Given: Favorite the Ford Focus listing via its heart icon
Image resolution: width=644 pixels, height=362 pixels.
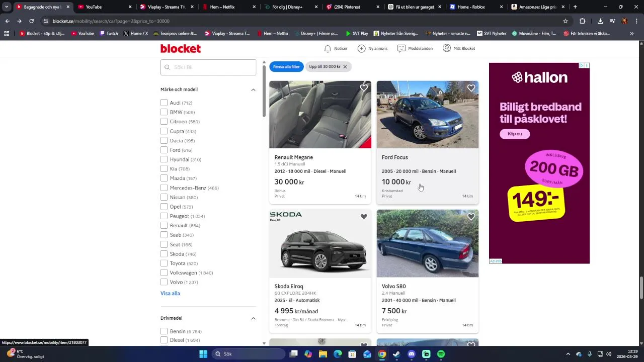Looking at the screenshot, I should click(471, 88).
